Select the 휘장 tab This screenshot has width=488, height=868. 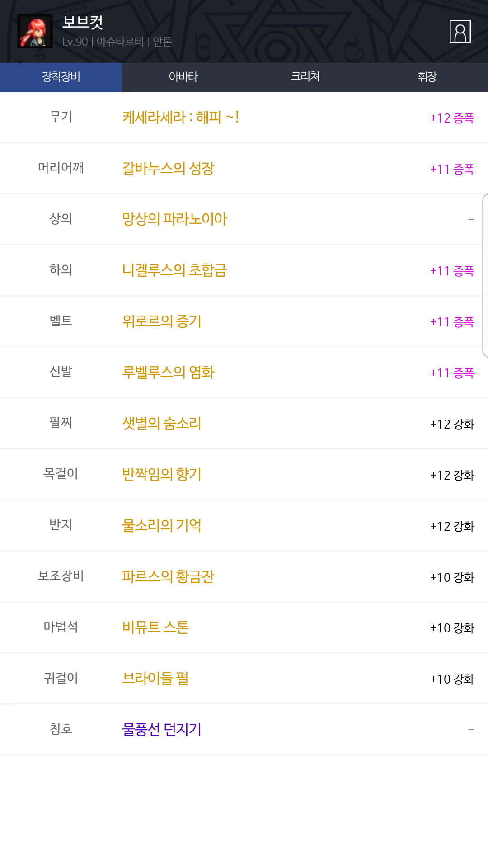[427, 77]
